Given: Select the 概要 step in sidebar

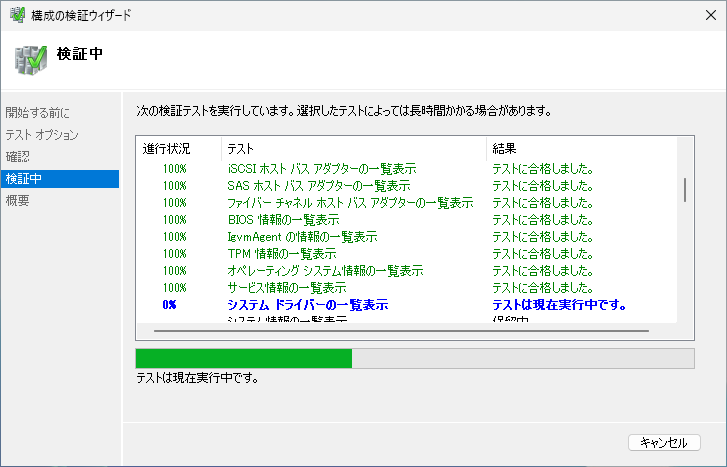Looking at the screenshot, I should click(17, 200).
